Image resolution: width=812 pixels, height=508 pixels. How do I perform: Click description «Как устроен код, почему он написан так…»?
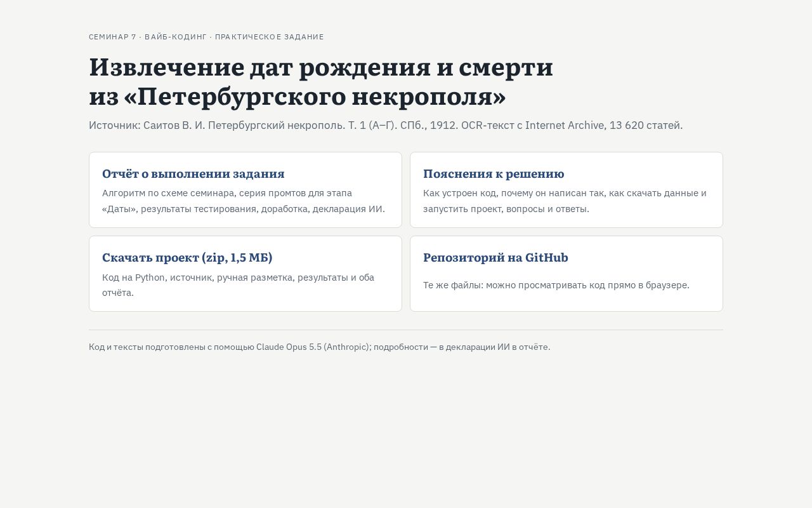click(x=565, y=201)
